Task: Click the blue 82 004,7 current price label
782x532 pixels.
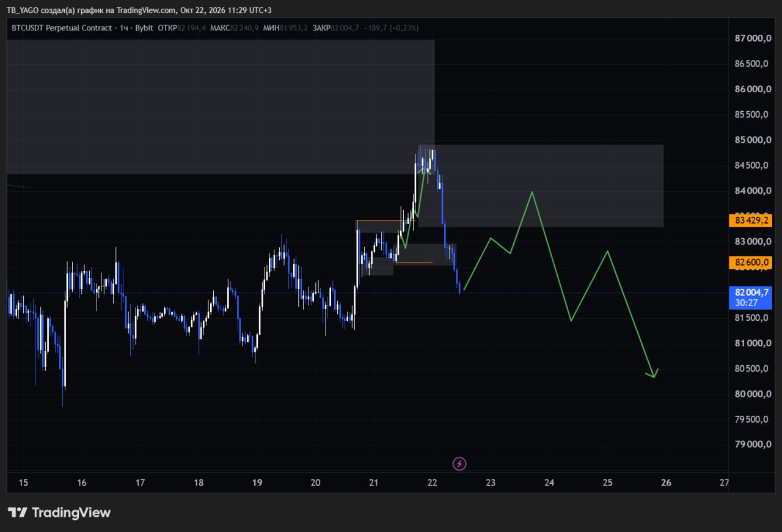Action: tap(751, 293)
